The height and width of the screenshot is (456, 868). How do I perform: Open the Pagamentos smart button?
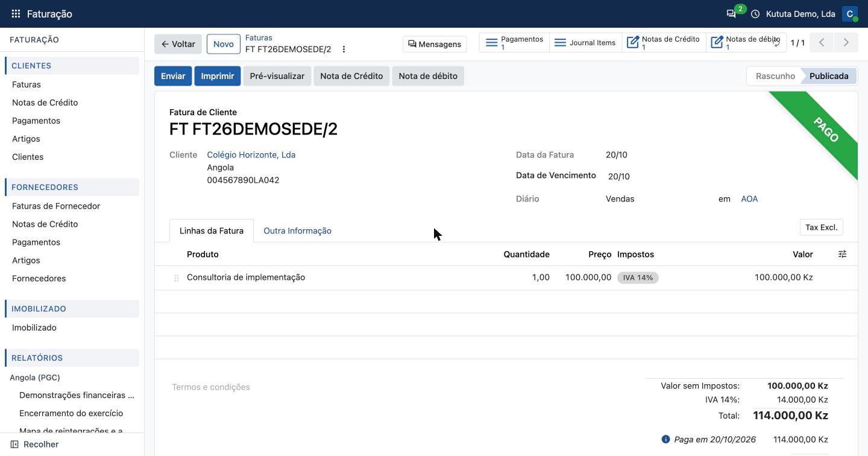(x=514, y=43)
